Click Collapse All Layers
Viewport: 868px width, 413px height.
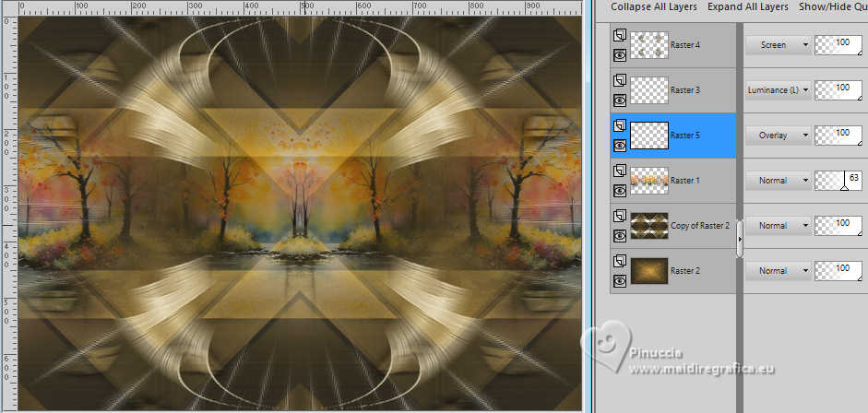coord(654,6)
